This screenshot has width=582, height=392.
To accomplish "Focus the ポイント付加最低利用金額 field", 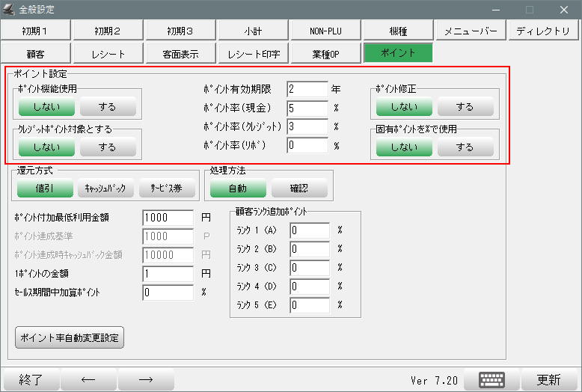I will pos(168,218).
